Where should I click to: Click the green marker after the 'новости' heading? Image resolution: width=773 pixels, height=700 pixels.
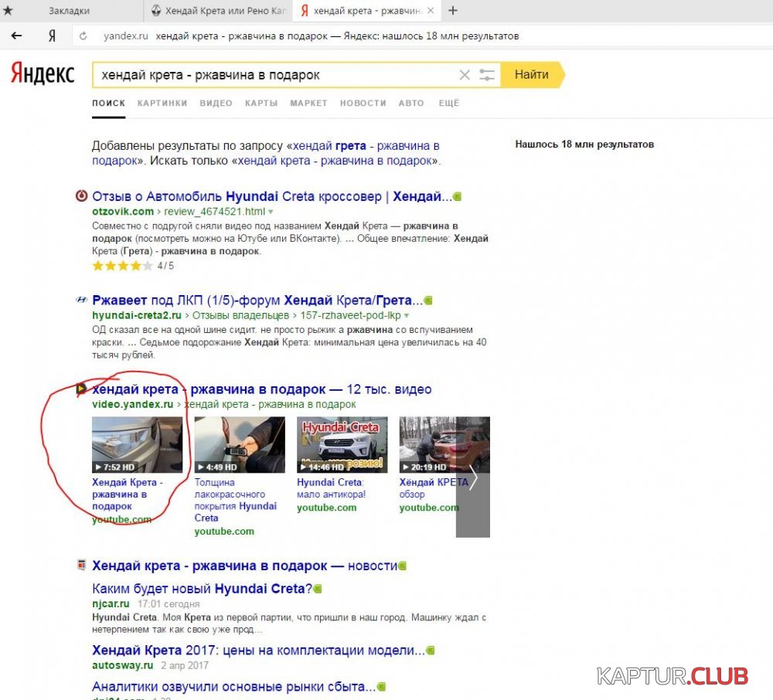click(402, 566)
